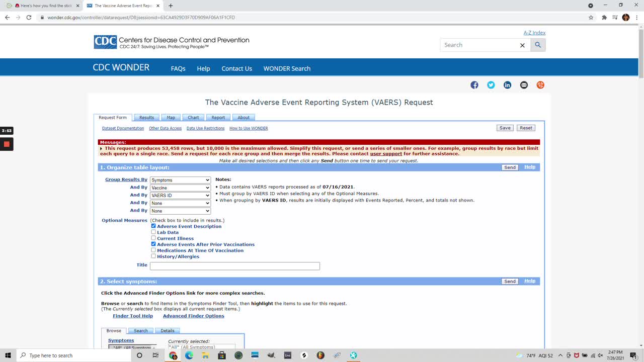Reload the page

[29, 17]
